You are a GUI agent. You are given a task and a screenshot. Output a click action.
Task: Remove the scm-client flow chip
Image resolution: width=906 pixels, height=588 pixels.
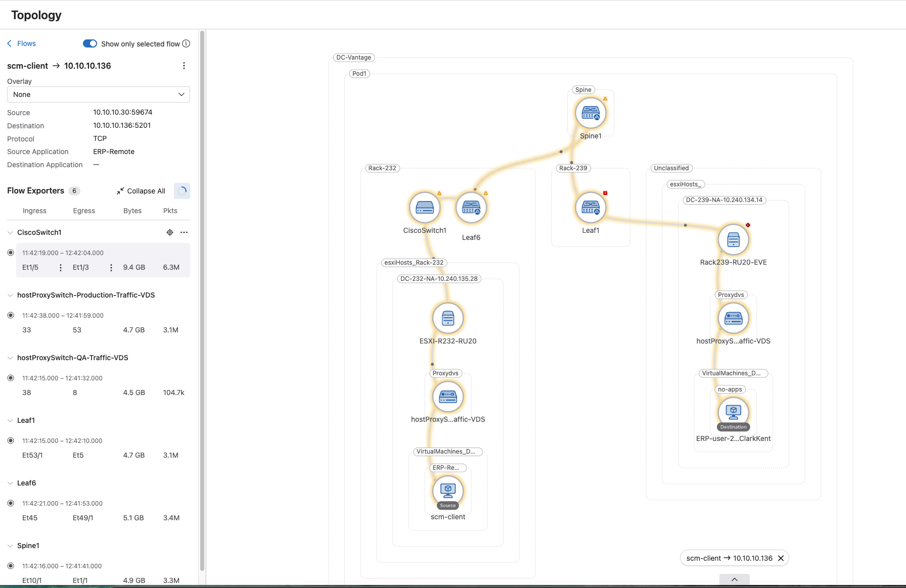point(781,558)
